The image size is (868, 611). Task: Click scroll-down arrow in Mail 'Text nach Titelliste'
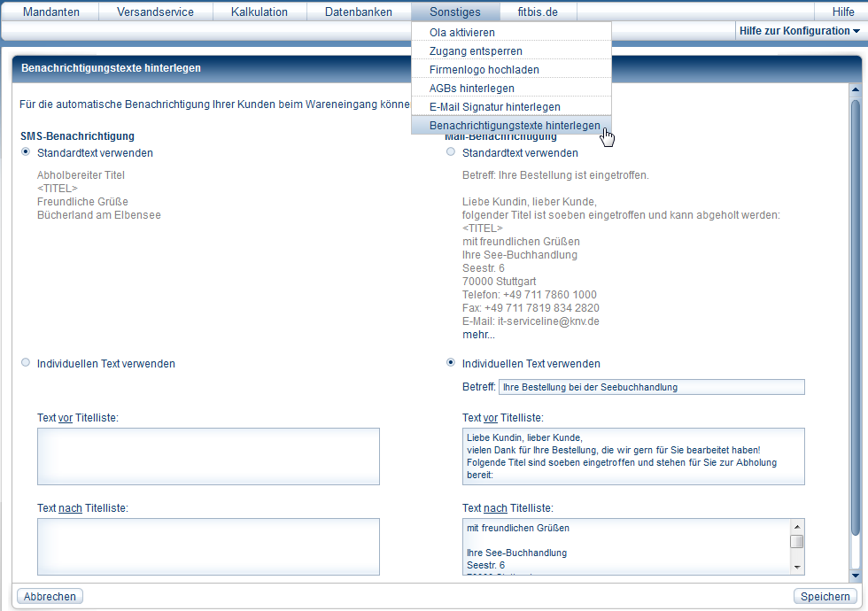797,567
